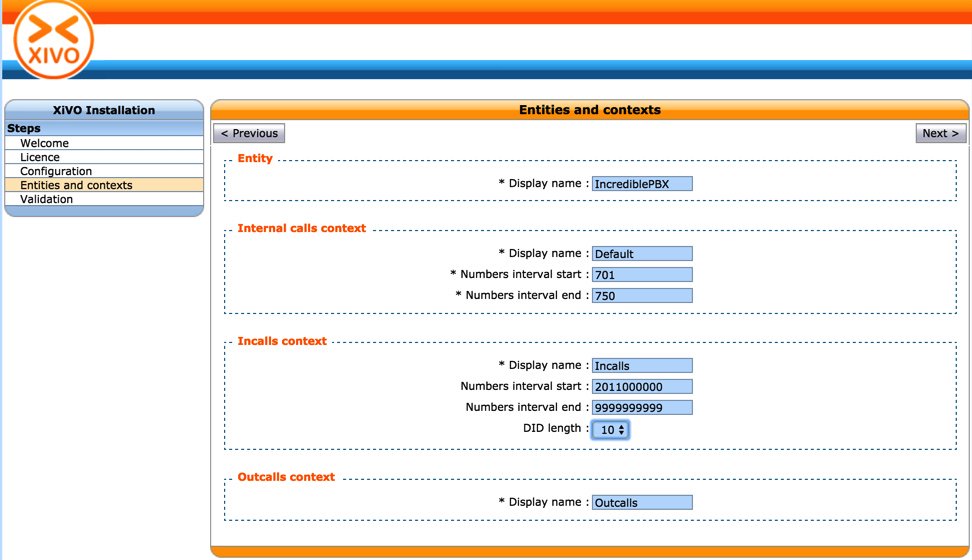The width and height of the screenshot is (972, 560).
Task: Open the DID length dropdown
Action: pos(611,430)
